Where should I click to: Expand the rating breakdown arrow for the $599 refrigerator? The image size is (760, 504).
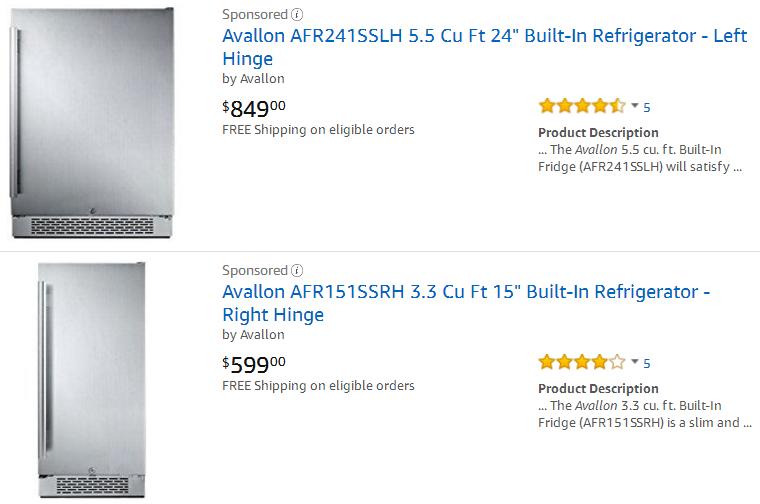[634, 361]
